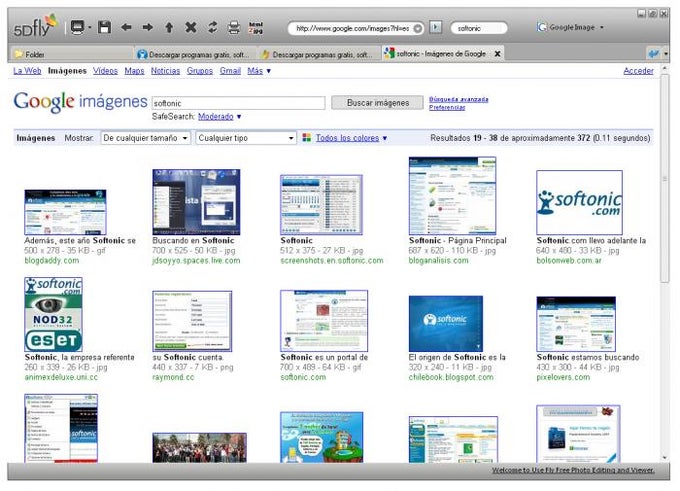
Task: Open screenshots.en.softonic.com result thumbnail
Action: [x=321, y=205]
